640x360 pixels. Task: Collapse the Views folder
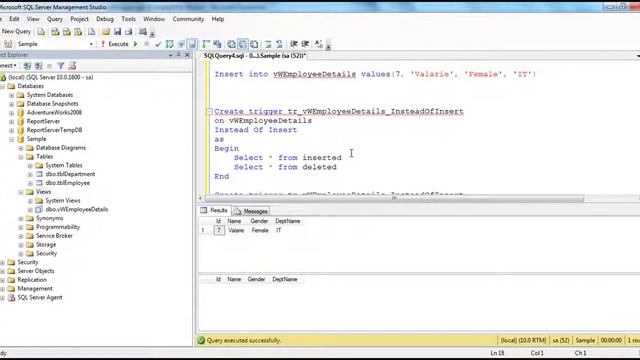(x=21, y=192)
